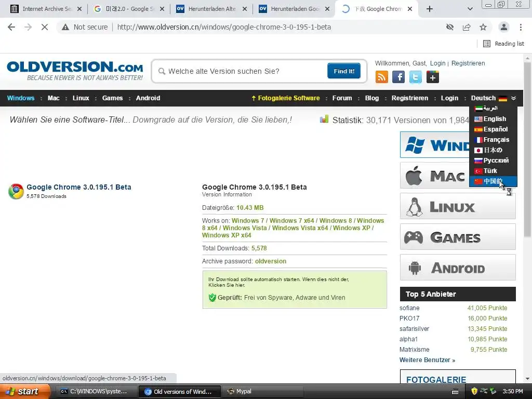
Task: Click the OLDVERSION.COM logo
Action: [x=75, y=71]
